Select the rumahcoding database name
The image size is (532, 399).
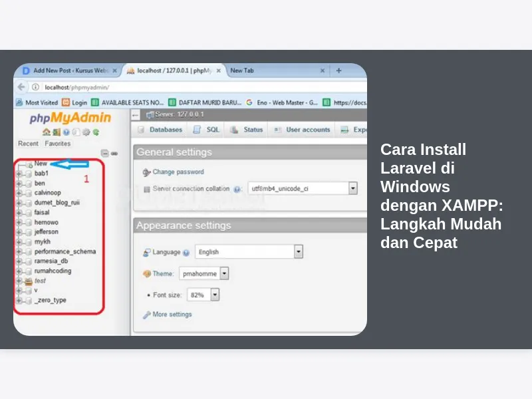(53, 271)
